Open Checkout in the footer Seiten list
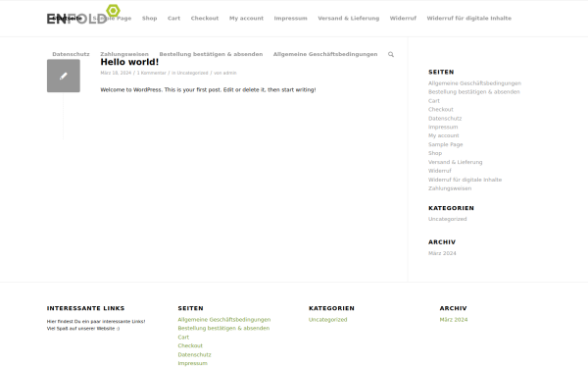The height and width of the screenshot is (368, 588). click(190, 345)
